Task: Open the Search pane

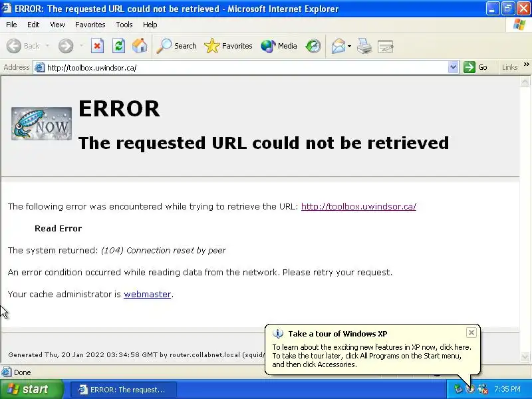Action: pos(176,46)
